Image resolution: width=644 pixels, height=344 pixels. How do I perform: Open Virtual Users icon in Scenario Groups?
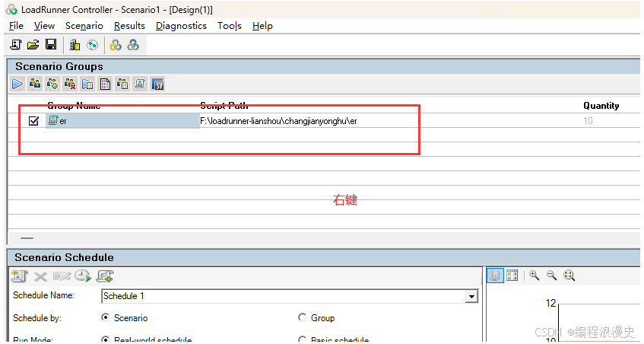(x=35, y=84)
